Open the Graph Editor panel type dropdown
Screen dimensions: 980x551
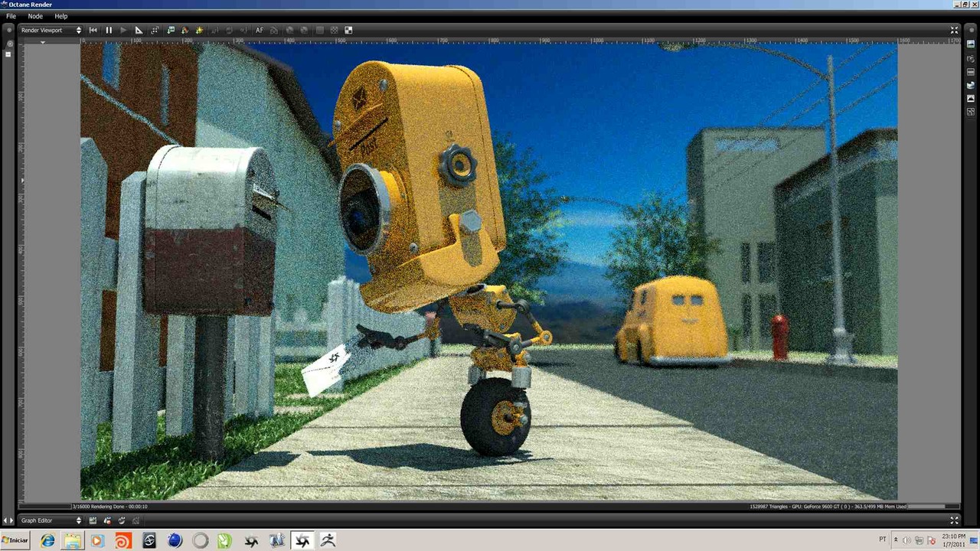pyautogui.click(x=51, y=520)
